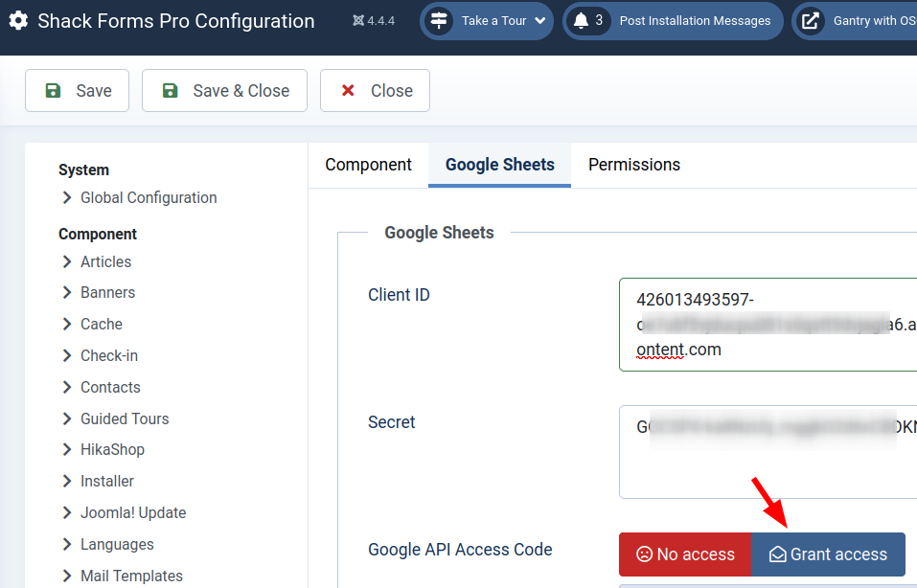Switch to the Google Sheets tab
Image resolution: width=917 pixels, height=588 pixels.
point(500,165)
